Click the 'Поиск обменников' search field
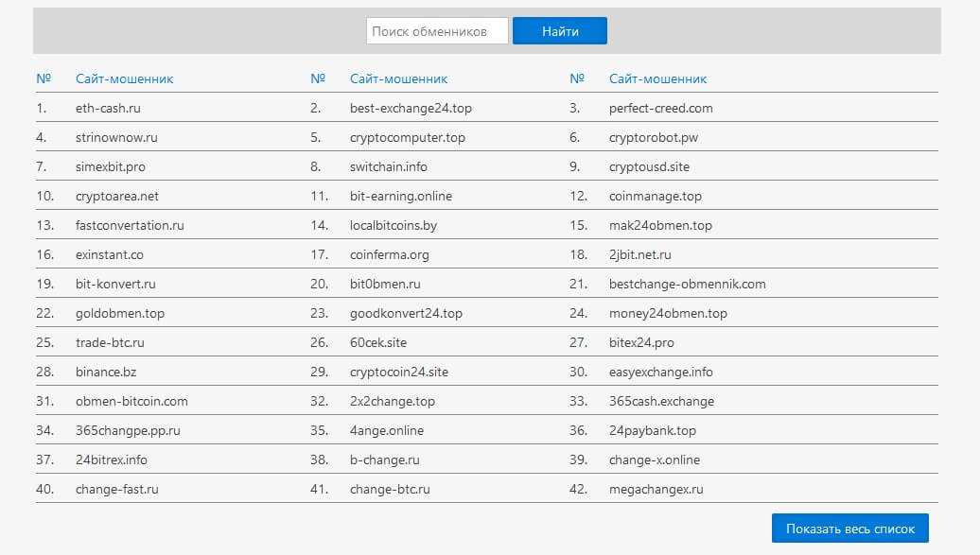The width and height of the screenshot is (980, 555). point(436,31)
